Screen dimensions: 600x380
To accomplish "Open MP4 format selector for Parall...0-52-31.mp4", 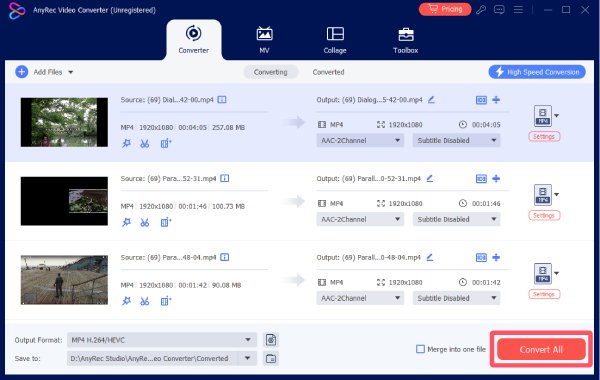I will [546, 195].
